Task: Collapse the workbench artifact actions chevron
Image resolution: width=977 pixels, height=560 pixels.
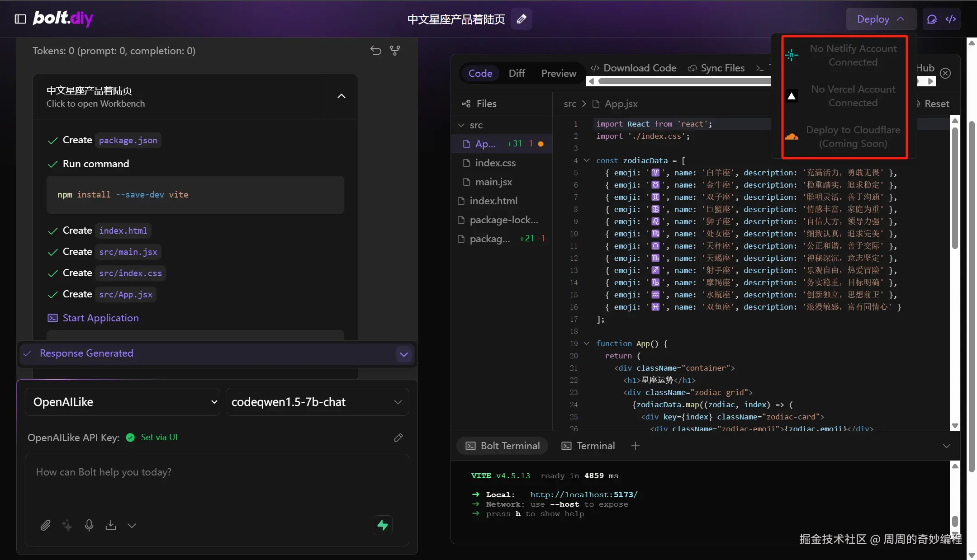Action: click(341, 96)
